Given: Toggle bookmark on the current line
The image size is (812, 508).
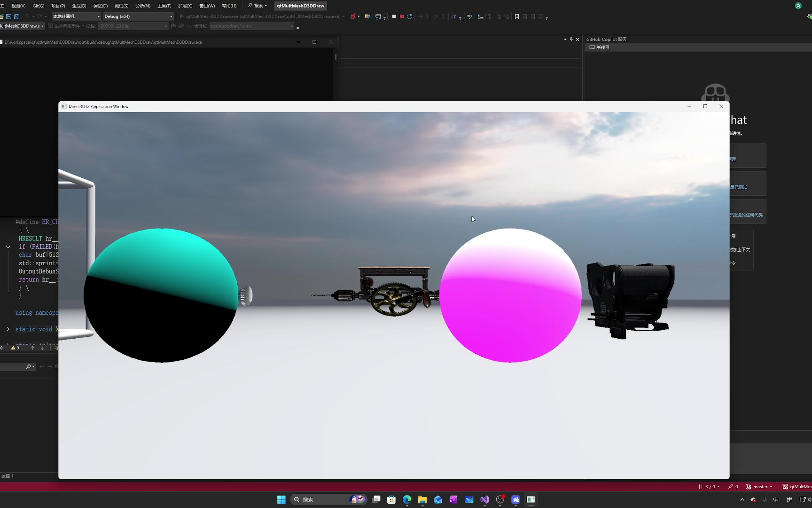Looking at the screenshot, I should point(517,16).
